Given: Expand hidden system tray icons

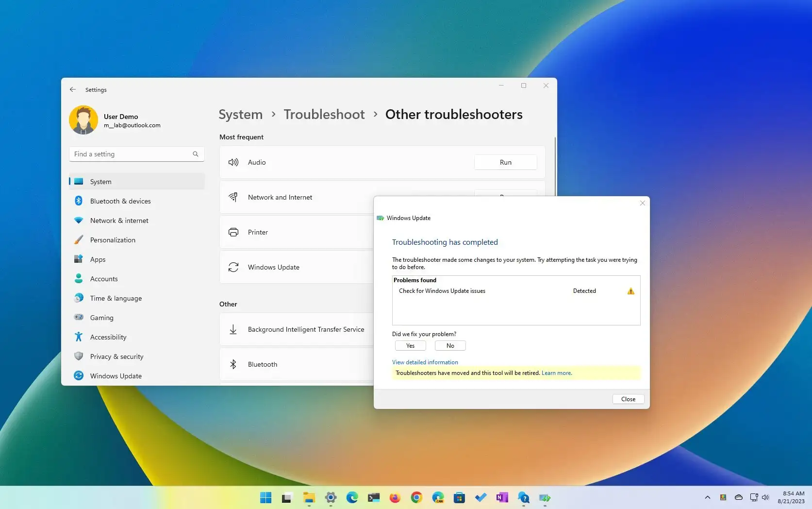Looking at the screenshot, I should click(x=707, y=497).
